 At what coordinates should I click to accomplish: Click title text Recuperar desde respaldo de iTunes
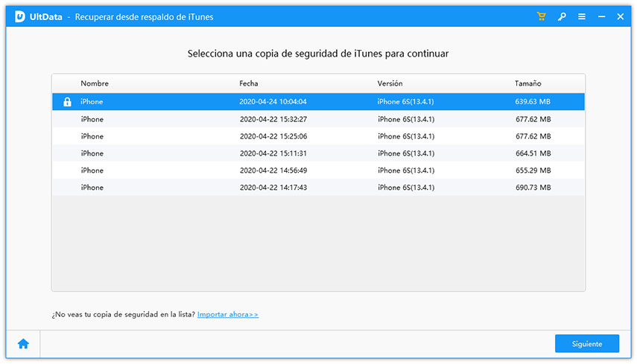coord(144,17)
